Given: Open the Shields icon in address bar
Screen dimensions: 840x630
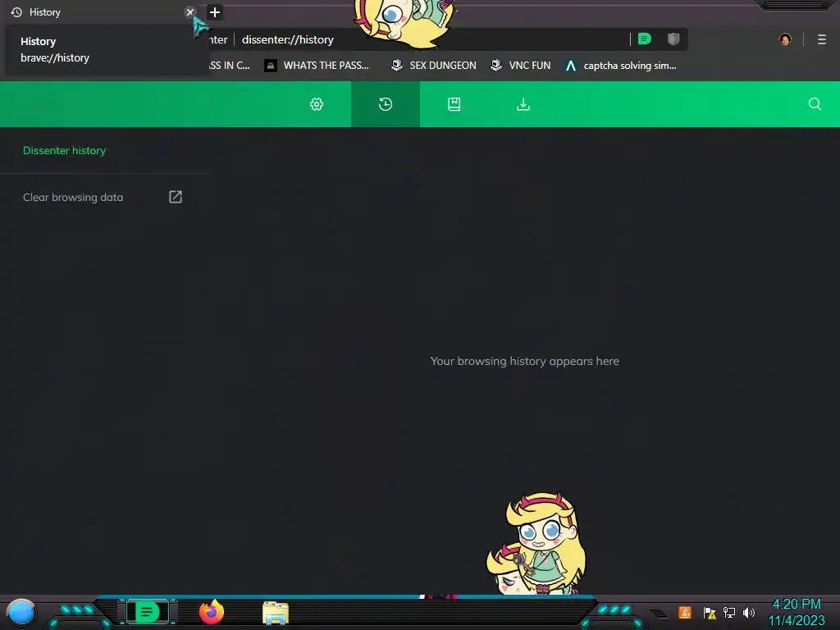Looking at the screenshot, I should [x=673, y=39].
